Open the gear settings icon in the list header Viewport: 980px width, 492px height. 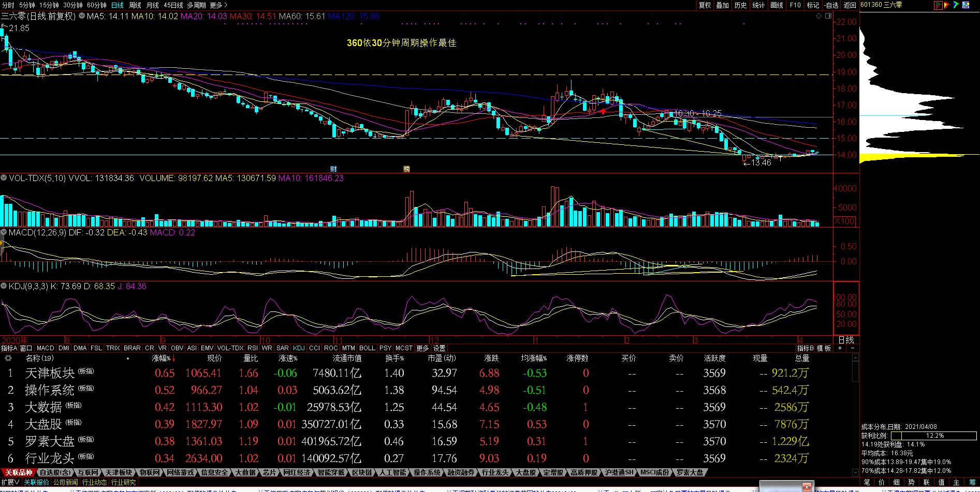(x=8, y=358)
